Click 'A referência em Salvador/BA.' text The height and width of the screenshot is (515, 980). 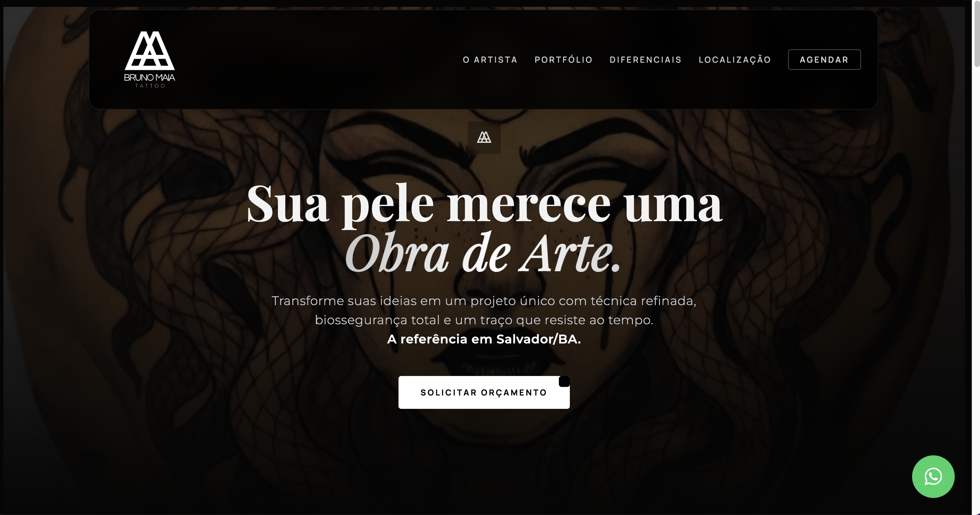(x=484, y=339)
